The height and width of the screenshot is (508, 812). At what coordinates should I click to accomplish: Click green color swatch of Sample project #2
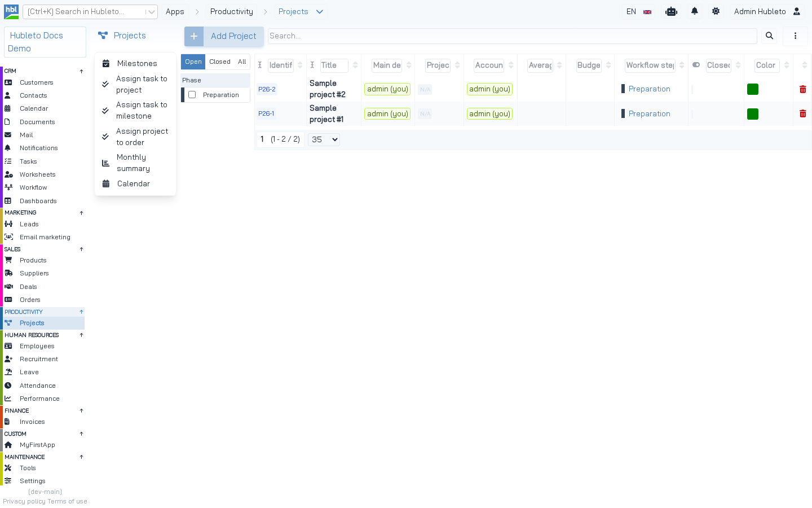coord(753,89)
